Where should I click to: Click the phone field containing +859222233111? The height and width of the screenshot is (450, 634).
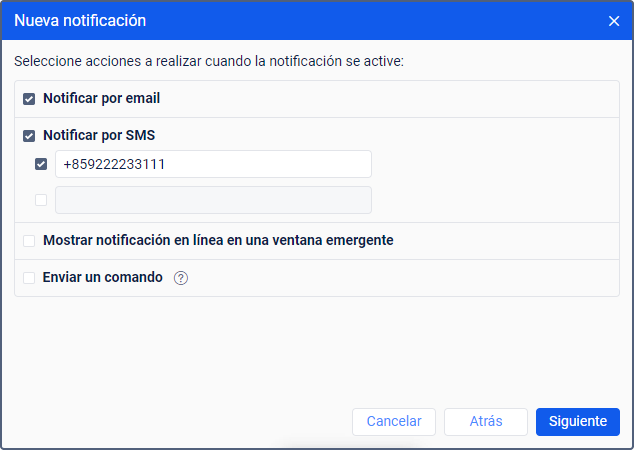point(213,164)
